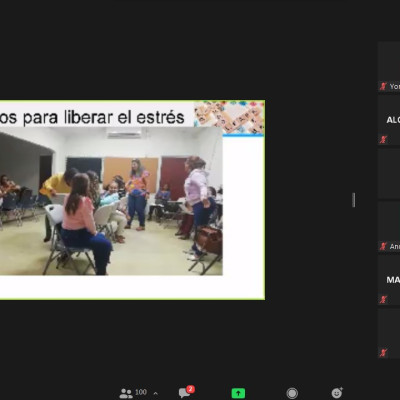This screenshot has width=400, height=400.
Task: Click the green Share Screen button
Action: [238, 393]
